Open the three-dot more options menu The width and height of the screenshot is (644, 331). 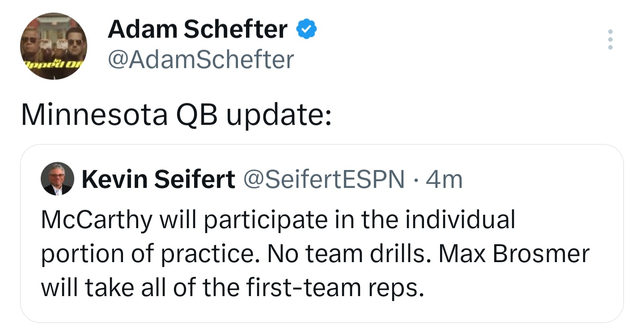pos(610,39)
